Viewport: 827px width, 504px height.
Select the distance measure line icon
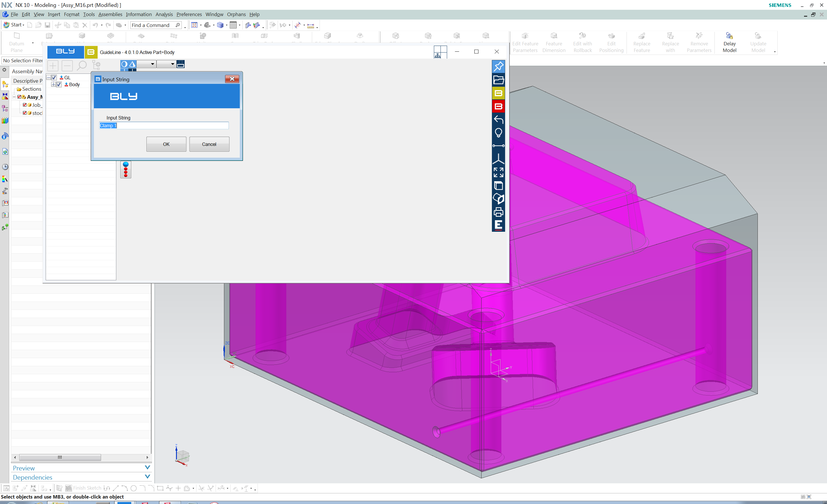[498, 146]
